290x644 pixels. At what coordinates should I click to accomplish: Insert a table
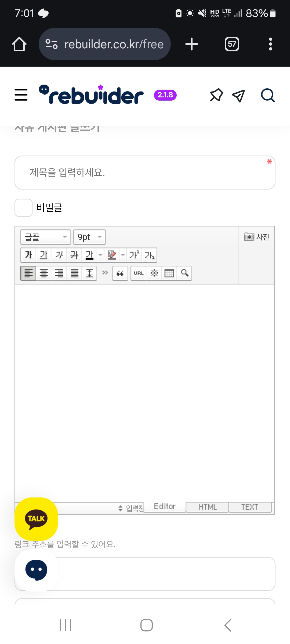click(169, 273)
